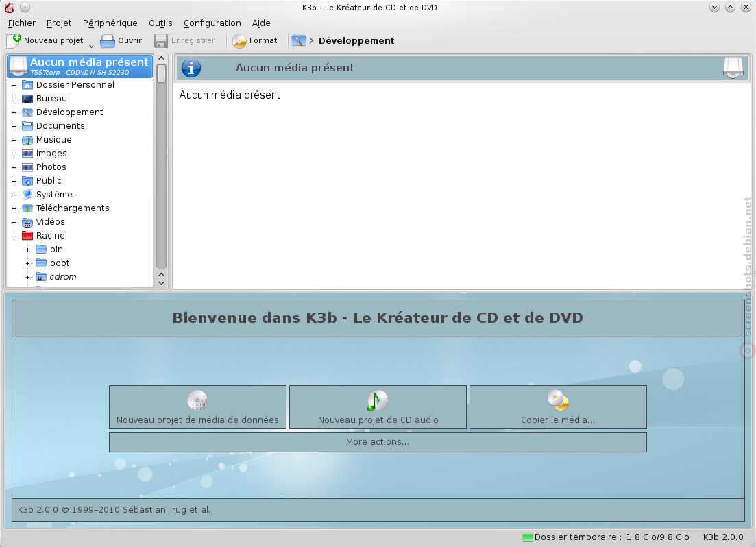Viewport: 756px width, 547px height.
Task: Click the Enregistrer floppy disk icon
Action: (160, 41)
